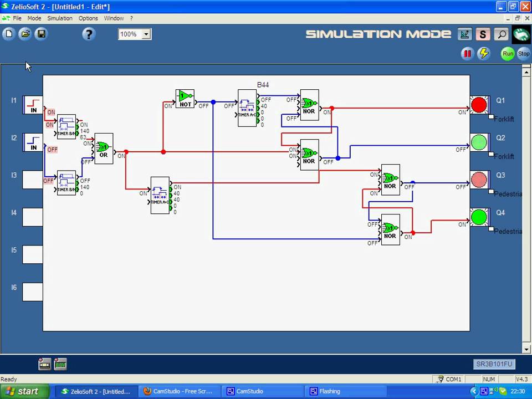
Task: Click the ZelioSoft 2 taskbar button
Action: click(x=96, y=392)
